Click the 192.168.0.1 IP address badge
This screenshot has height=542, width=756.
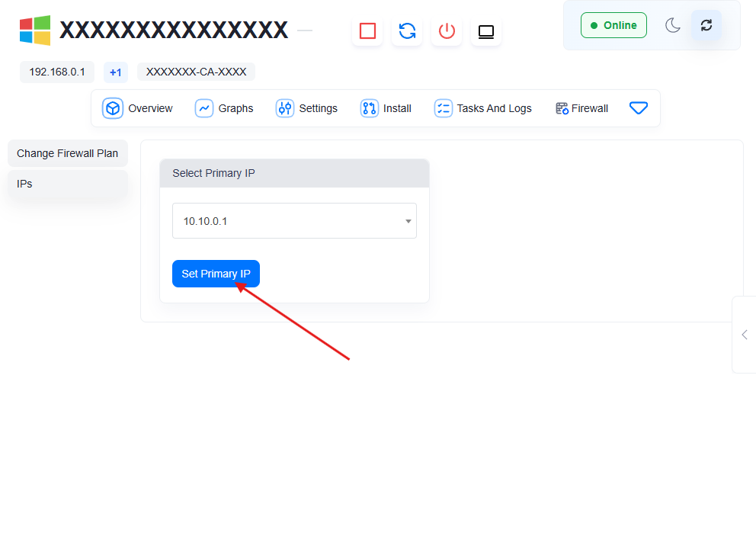(x=57, y=72)
